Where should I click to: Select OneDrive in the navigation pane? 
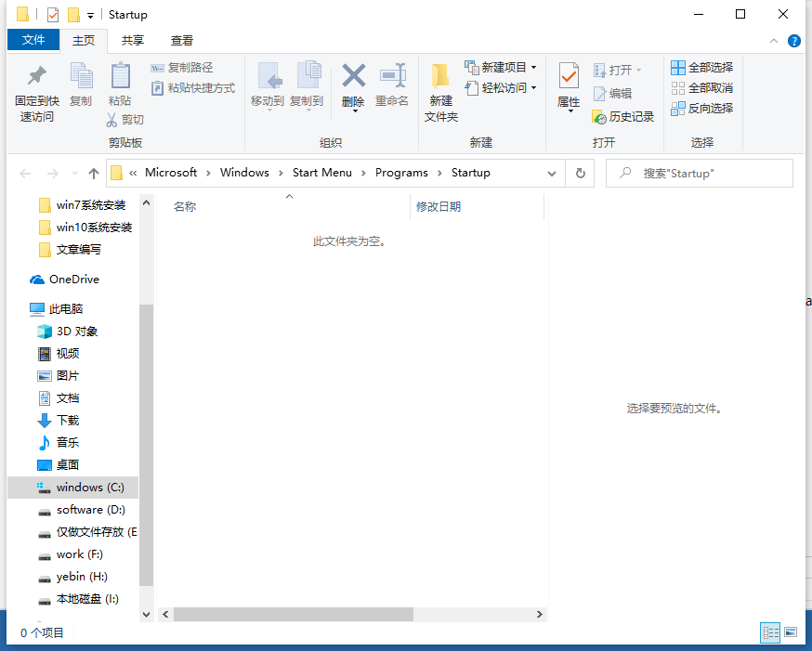pos(65,280)
